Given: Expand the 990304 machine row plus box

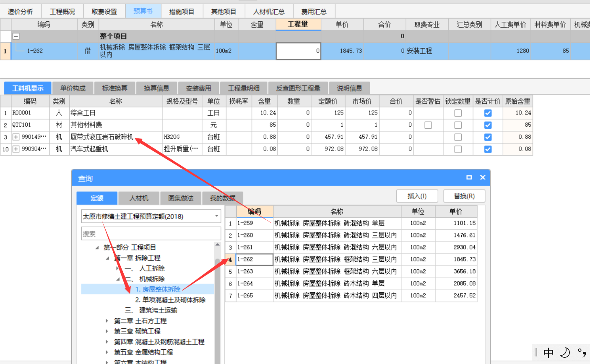Looking at the screenshot, I should pos(16,149).
